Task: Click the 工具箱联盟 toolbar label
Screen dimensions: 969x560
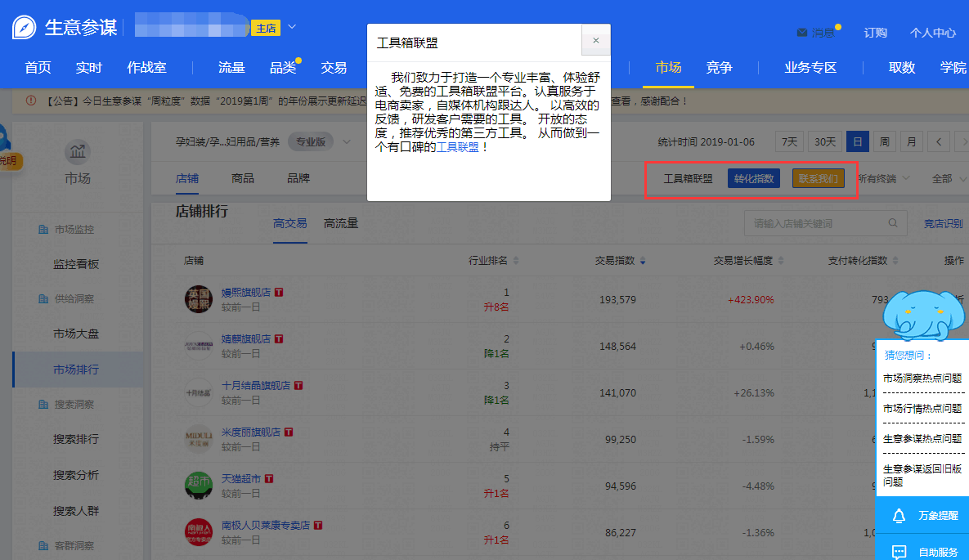Action: point(688,179)
